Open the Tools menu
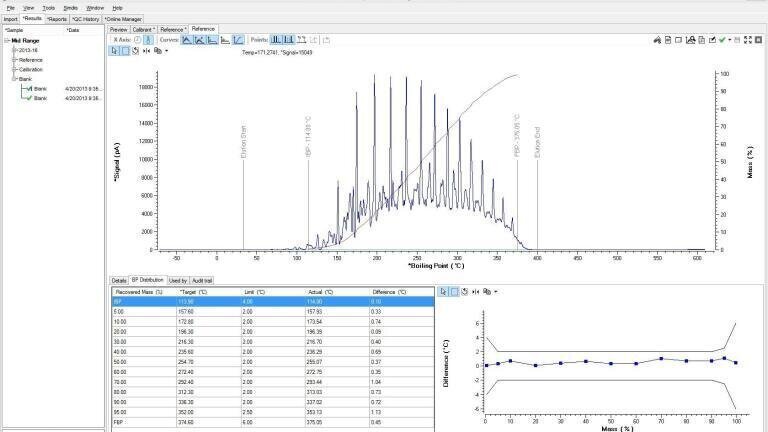This screenshot has width=768, height=432. [x=48, y=8]
